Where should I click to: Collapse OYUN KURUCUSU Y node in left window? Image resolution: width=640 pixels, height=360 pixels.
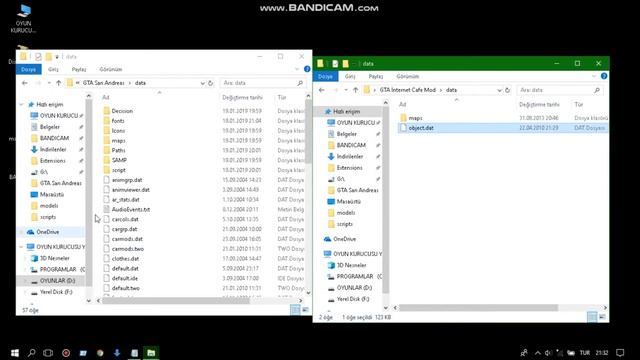(x=21, y=247)
